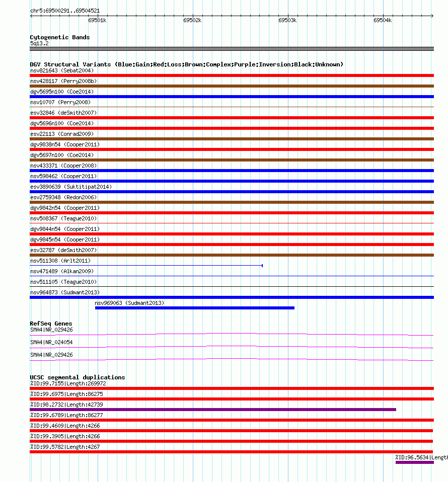
Task: Open variant esv2759348 (Redon2006)
Action: pos(232,202)
